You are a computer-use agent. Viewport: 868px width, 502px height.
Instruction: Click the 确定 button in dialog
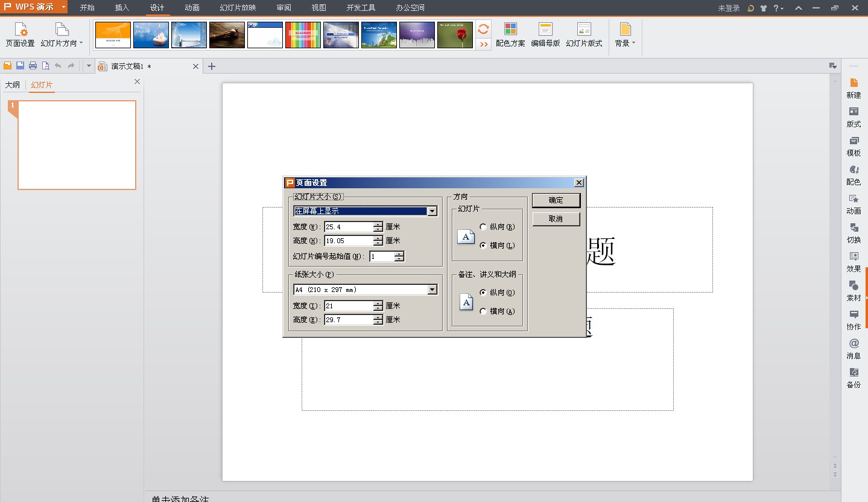point(556,200)
